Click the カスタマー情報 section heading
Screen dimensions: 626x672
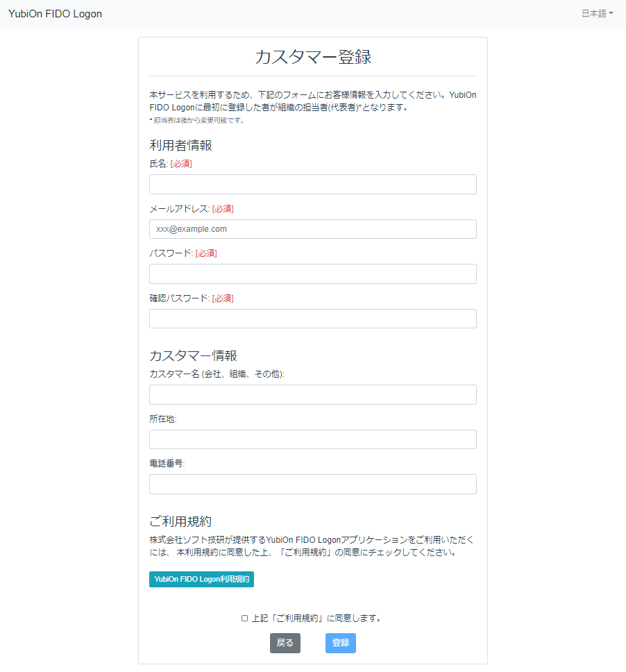[193, 355]
